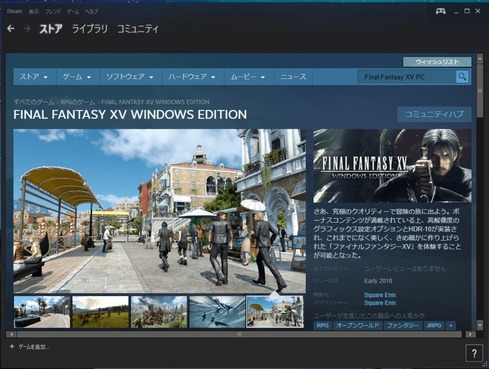Click the vertical scrollbar thumb
Image resolution: width=489 pixels, height=369 pixels.
(x=480, y=91)
